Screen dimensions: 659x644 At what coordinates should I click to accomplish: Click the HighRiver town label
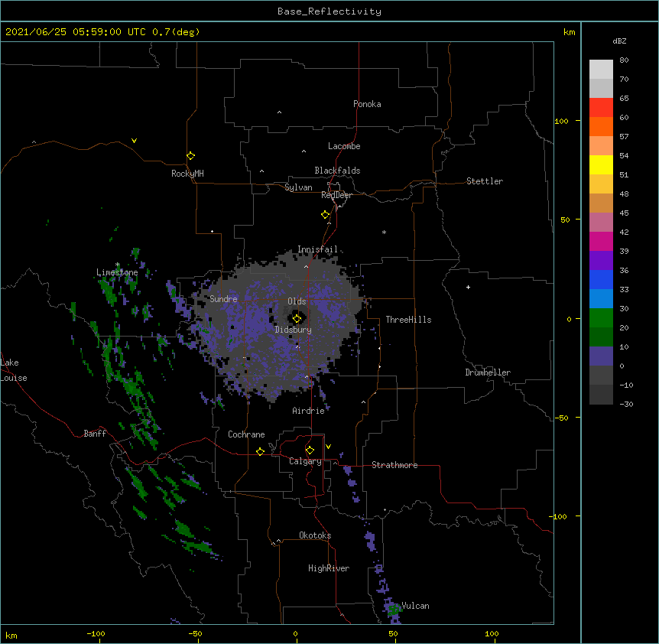coord(329,568)
